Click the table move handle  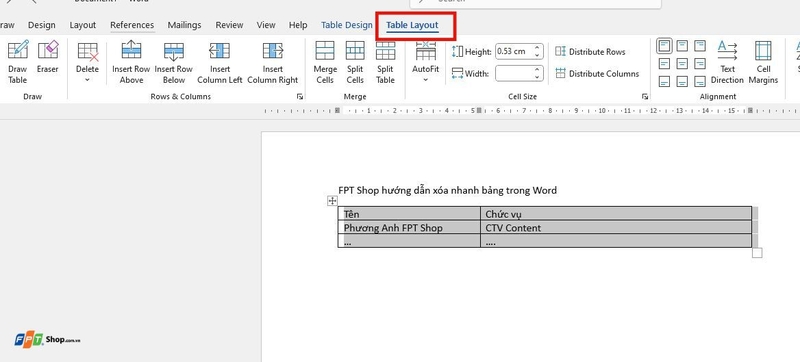tap(332, 201)
